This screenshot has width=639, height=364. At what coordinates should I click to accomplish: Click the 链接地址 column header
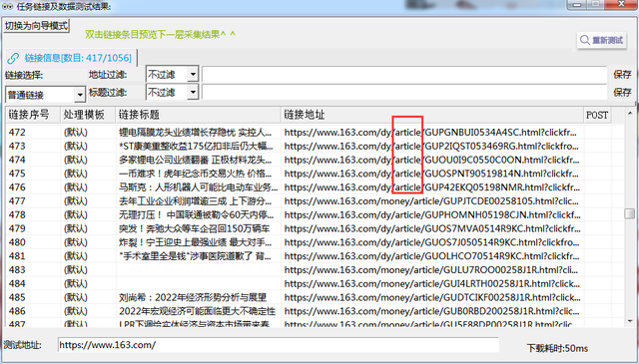click(432, 115)
